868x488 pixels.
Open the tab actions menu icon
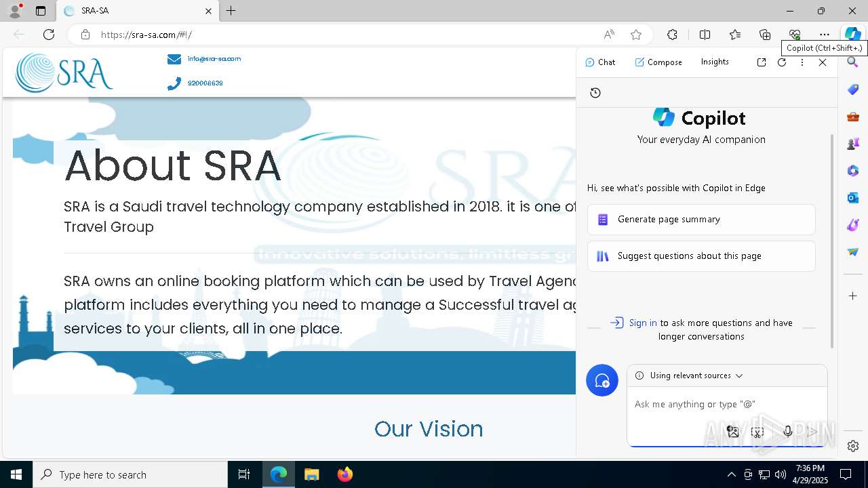[41, 11]
